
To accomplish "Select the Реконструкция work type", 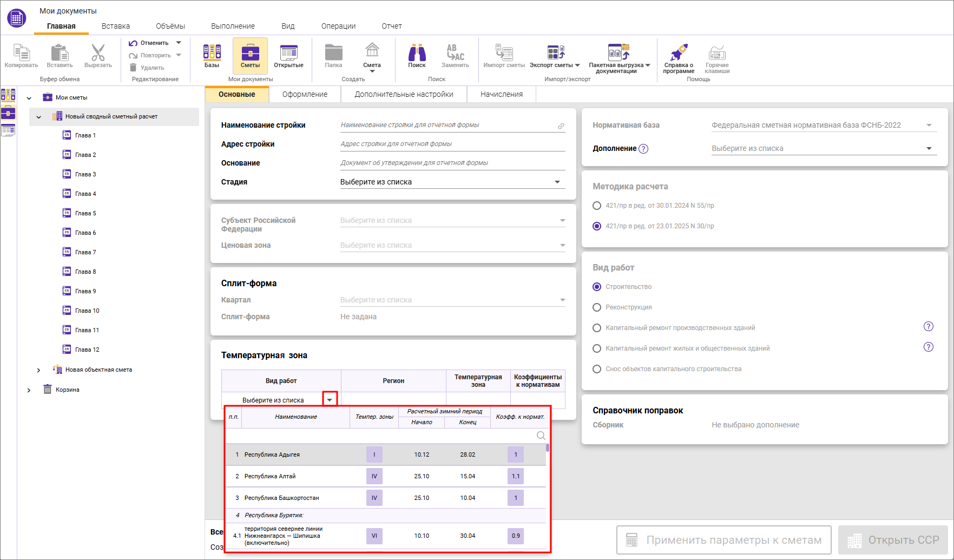I will (597, 307).
